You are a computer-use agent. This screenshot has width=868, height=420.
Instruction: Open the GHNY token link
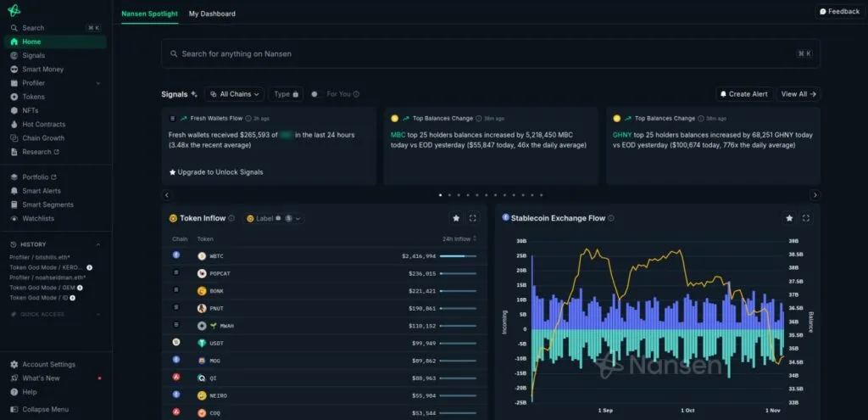point(621,135)
